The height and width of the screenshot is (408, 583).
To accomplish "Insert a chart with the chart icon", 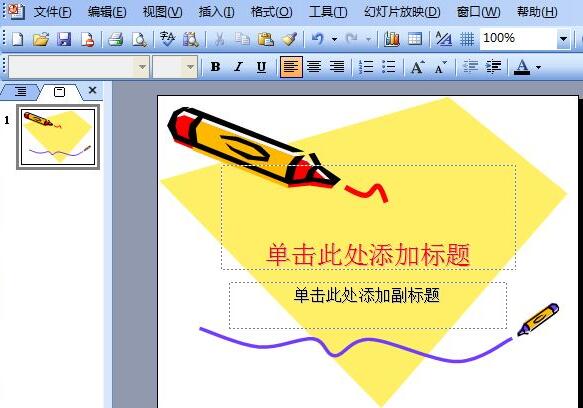I will tap(392, 39).
